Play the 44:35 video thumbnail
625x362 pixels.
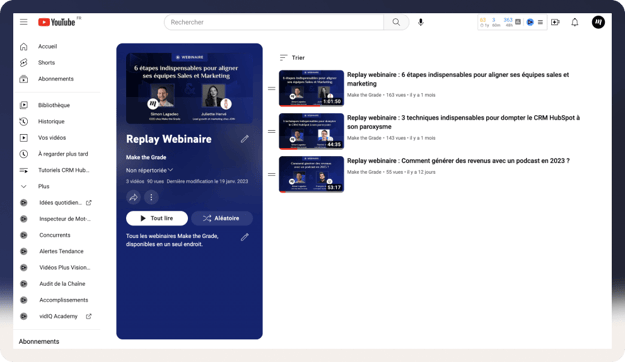(x=311, y=131)
